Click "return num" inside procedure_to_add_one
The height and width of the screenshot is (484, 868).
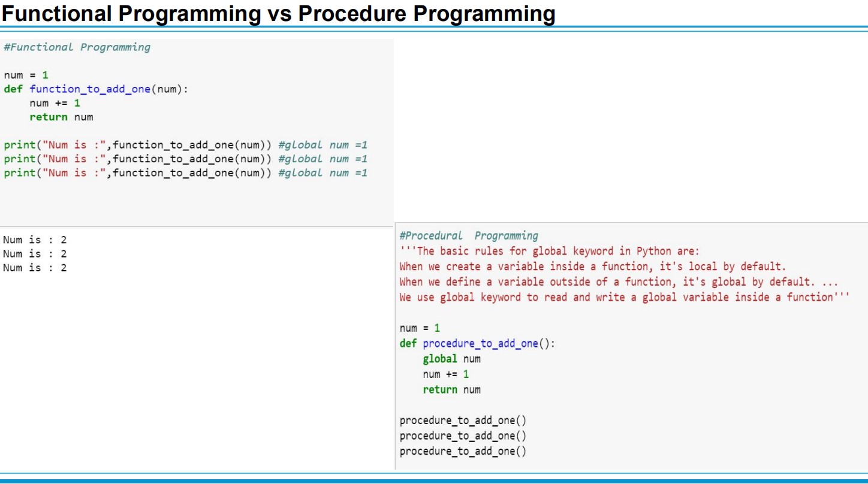(451, 390)
